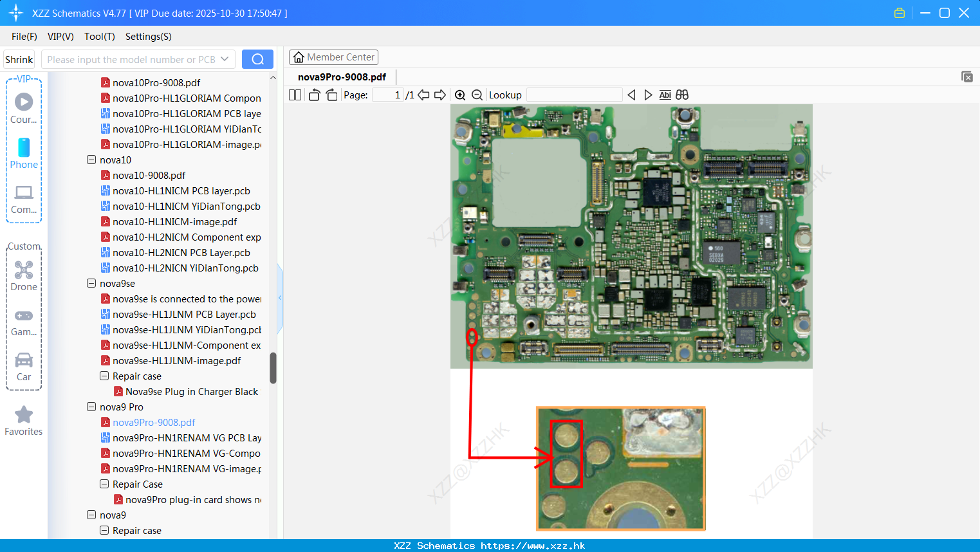Image resolution: width=980 pixels, height=552 pixels.
Task: Select the nova9Pro-9008.pdf document tab
Action: [342, 77]
